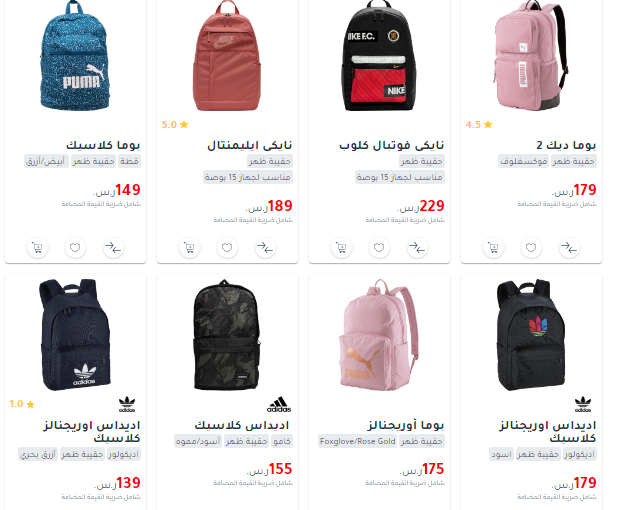Compare the Nike Elemental backpack

pos(265,248)
